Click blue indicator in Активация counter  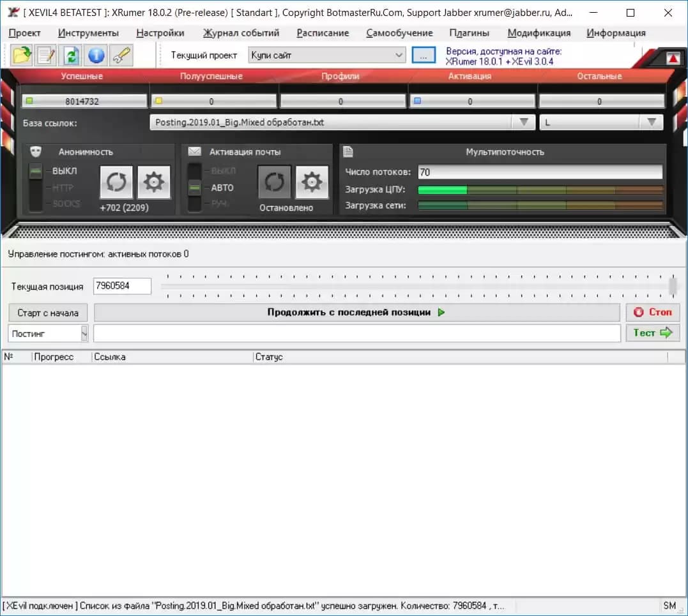[418, 101]
